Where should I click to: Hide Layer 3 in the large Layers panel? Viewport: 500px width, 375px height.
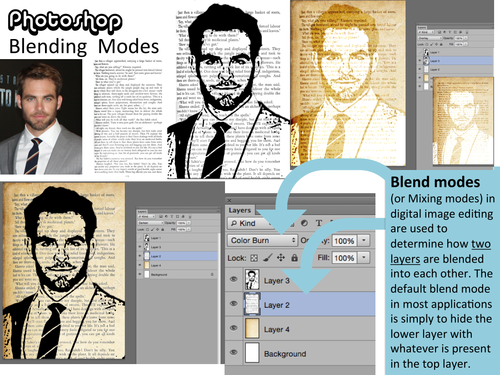(x=234, y=279)
